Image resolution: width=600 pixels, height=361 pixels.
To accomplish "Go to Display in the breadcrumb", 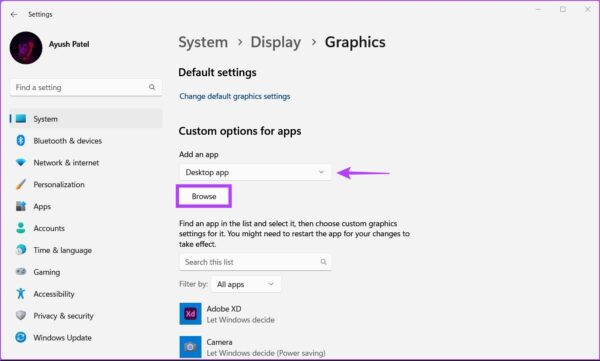I will click(x=276, y=42).
